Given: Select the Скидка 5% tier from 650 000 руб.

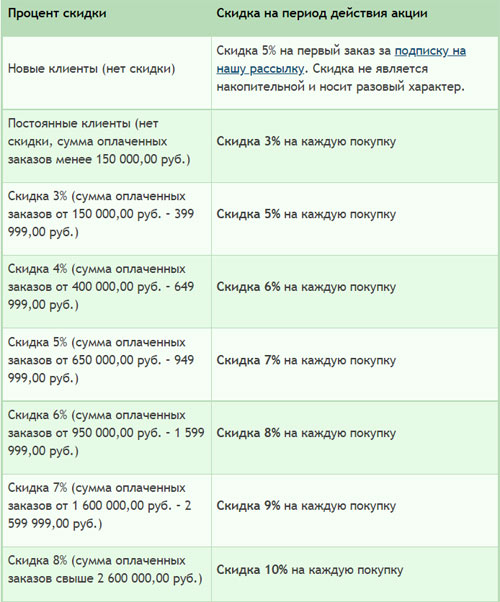Looking at the screenshot, I should click(107, 364).
